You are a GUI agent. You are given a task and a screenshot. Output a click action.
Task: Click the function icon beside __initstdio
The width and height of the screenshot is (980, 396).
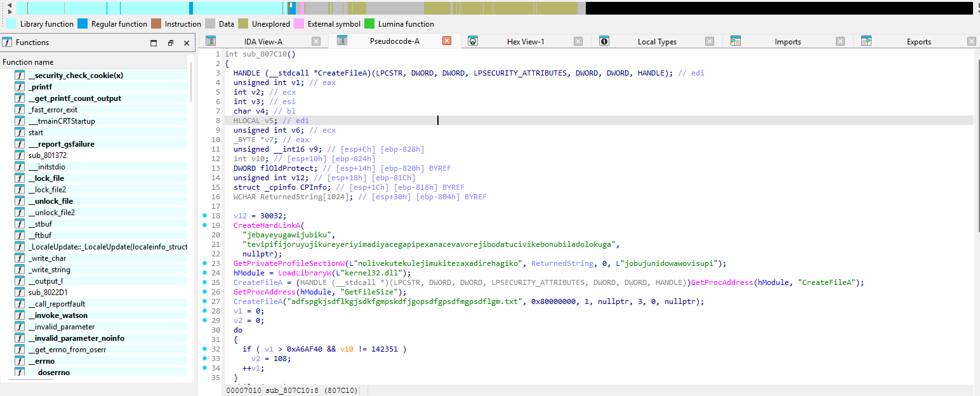(x=20, y=167)
